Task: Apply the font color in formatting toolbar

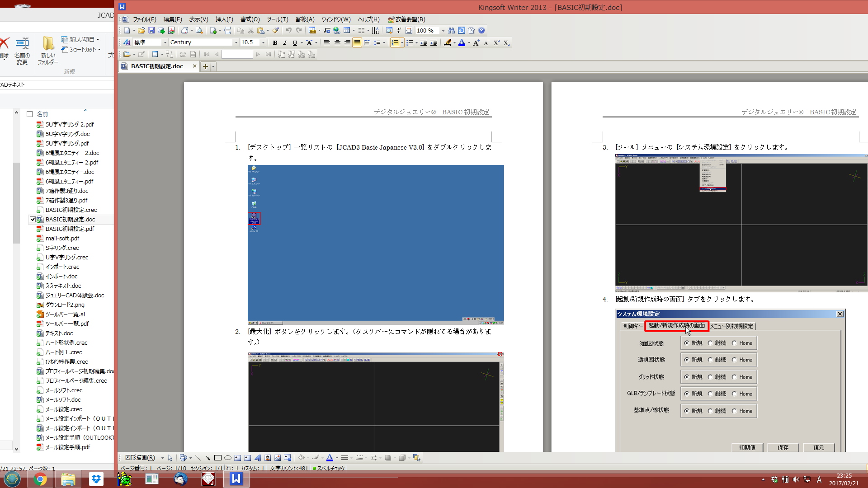Action: 462,43
